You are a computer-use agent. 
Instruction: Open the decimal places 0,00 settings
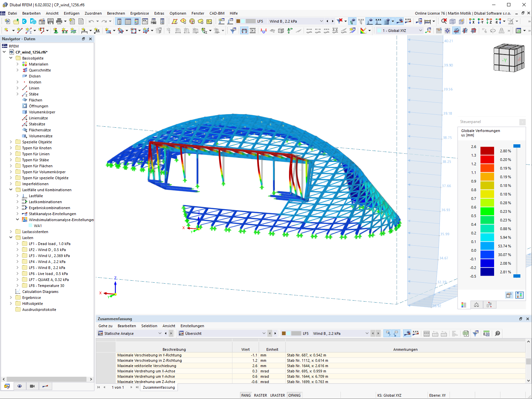tap(486, 333)
